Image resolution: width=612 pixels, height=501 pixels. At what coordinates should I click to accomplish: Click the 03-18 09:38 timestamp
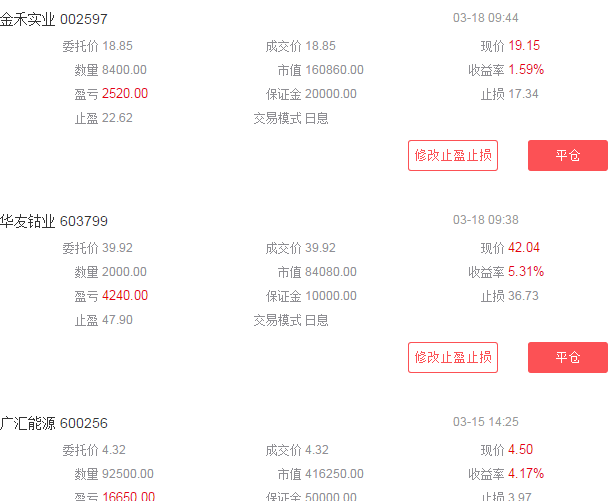(x=486, y=220)
